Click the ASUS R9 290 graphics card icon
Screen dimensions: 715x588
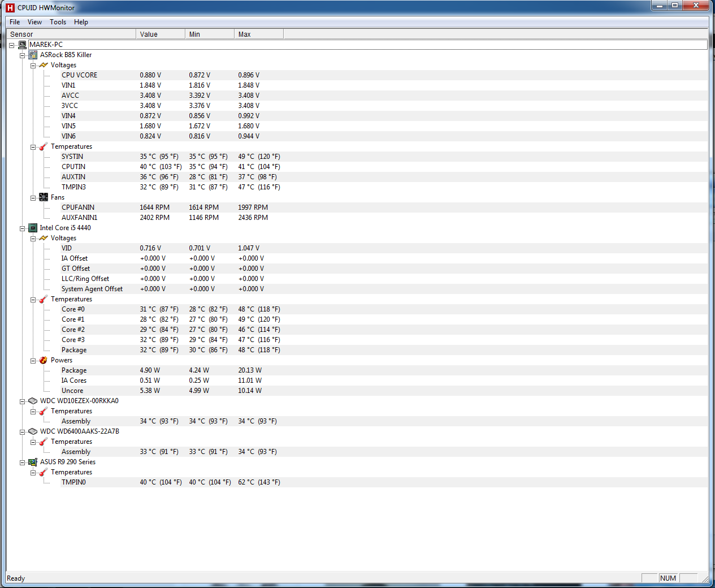pyautogui.click(x=33, y=462)
